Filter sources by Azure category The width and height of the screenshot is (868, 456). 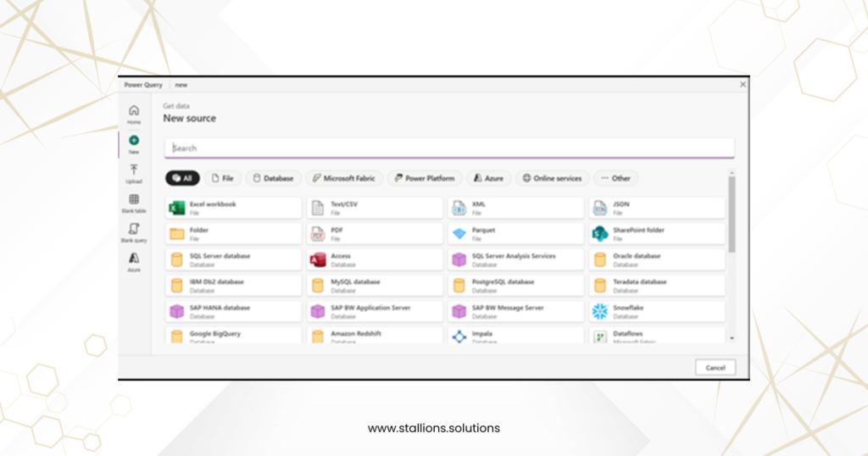click(488, 178)
